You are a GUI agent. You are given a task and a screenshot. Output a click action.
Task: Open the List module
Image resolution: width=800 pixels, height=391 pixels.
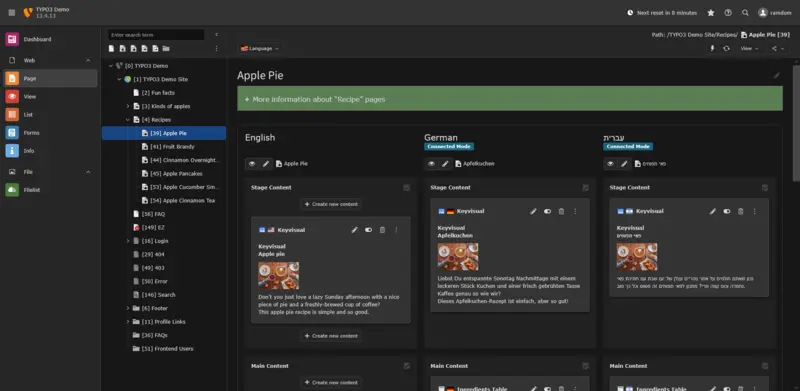[x=50, y=115]
